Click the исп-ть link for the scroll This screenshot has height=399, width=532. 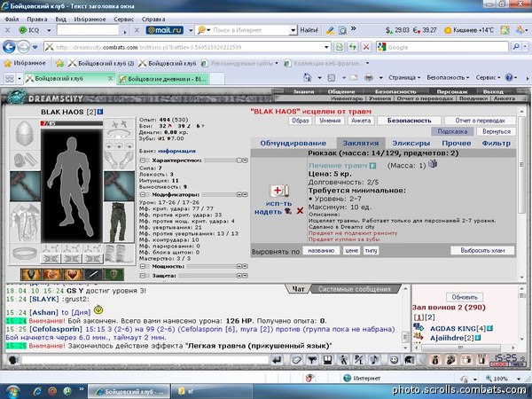[x=278, y=203]
